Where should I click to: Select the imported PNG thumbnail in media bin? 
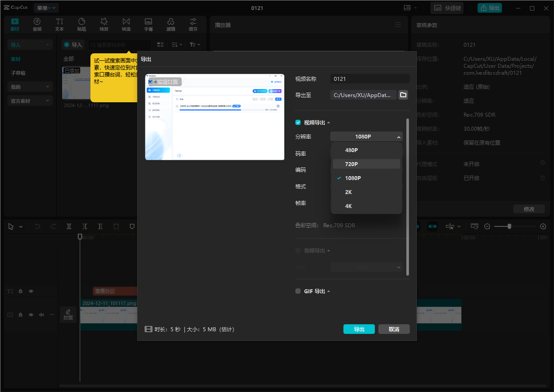[76, 83]
